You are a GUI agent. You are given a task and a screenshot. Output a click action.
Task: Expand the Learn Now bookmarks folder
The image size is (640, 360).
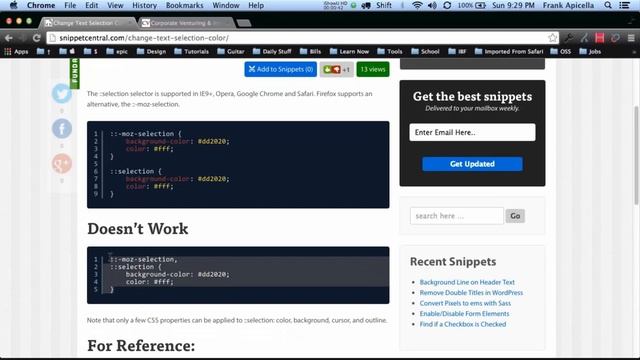coord(349,51)
